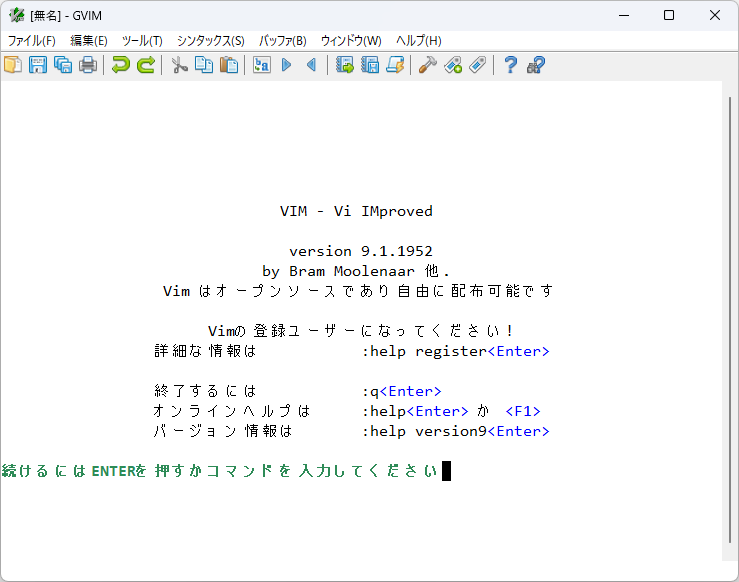This screenshot has height=582, width=739.
Task: Click the green Redo arrow icon
Action: click(146, 65)
